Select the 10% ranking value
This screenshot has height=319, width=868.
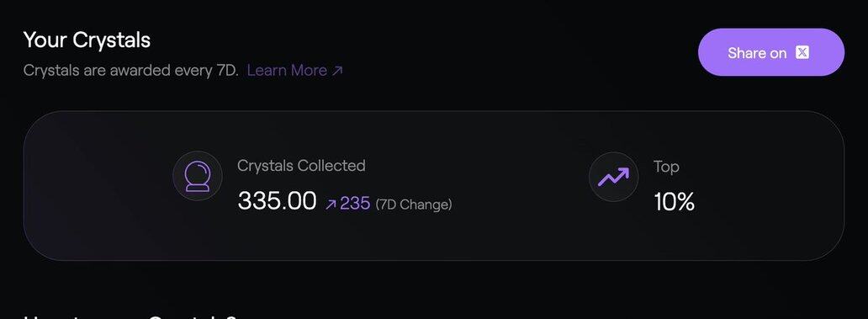(x=675, y=202)
